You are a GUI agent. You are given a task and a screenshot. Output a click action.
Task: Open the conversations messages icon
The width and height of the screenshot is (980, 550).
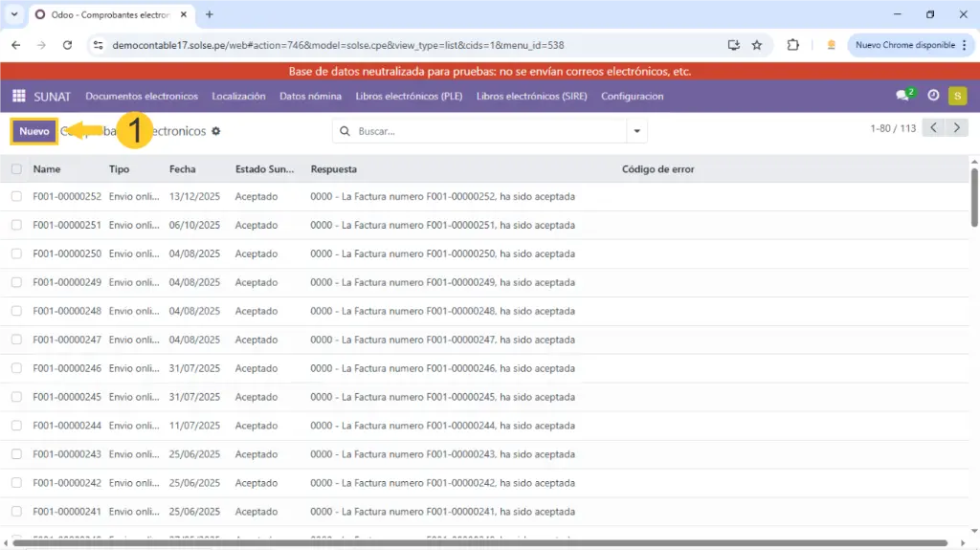(x=902, y=96)
